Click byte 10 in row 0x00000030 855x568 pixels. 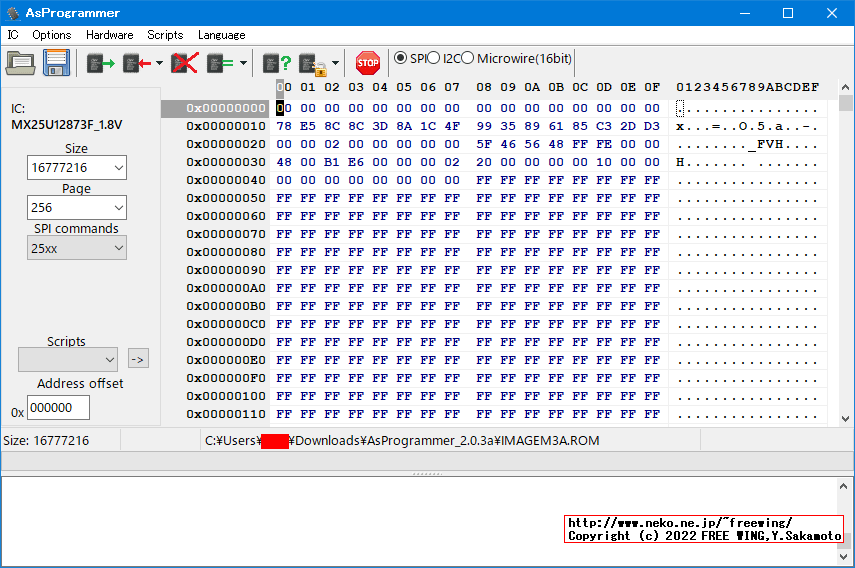(604, 162)
